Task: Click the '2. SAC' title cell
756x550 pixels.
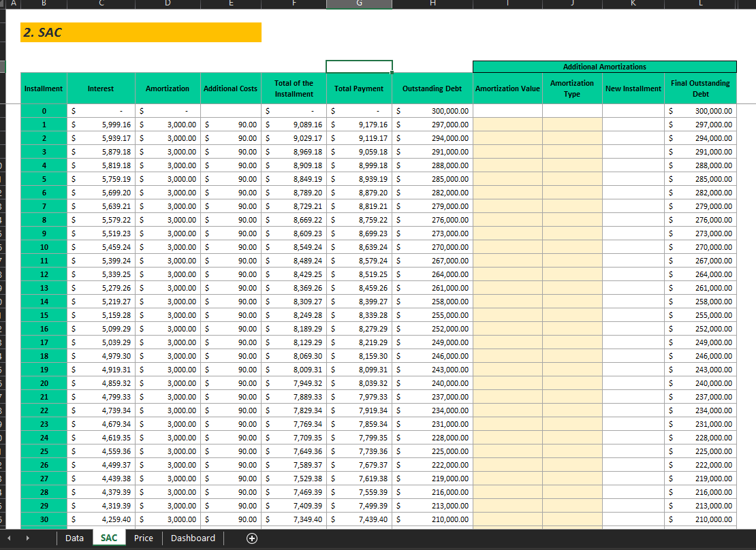Action: coord(141,32)
